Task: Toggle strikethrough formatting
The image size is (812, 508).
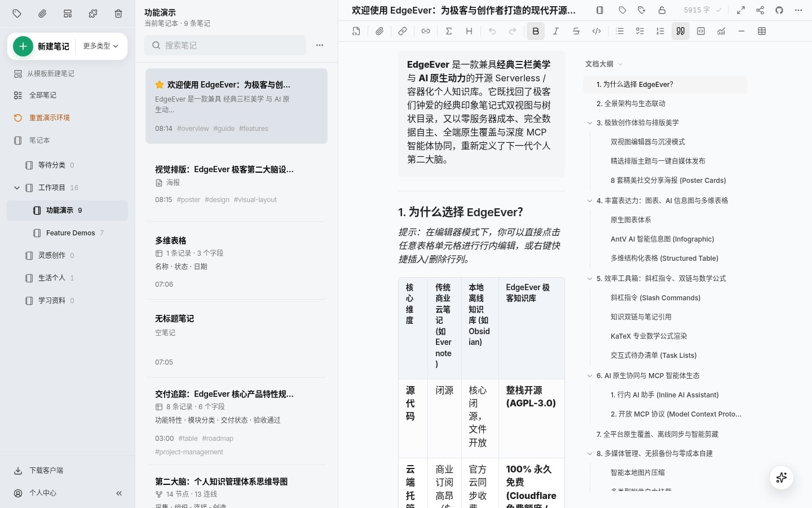Action: click(x=576, y=31)
